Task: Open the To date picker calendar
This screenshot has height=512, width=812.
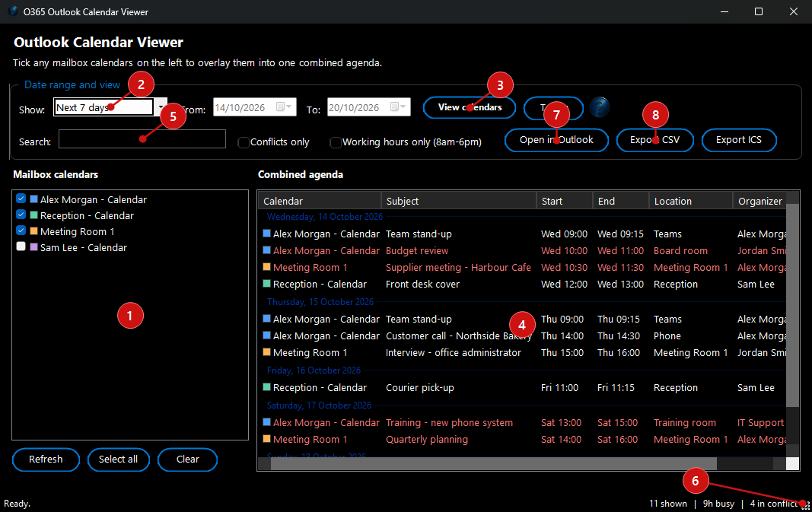Action: 398,107
